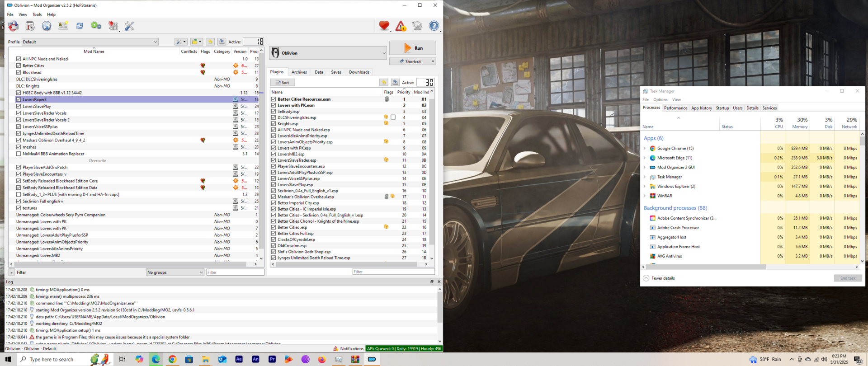Click the Sort plugins button
Viewport: 868px width, 366px height.
click(283, 82)
